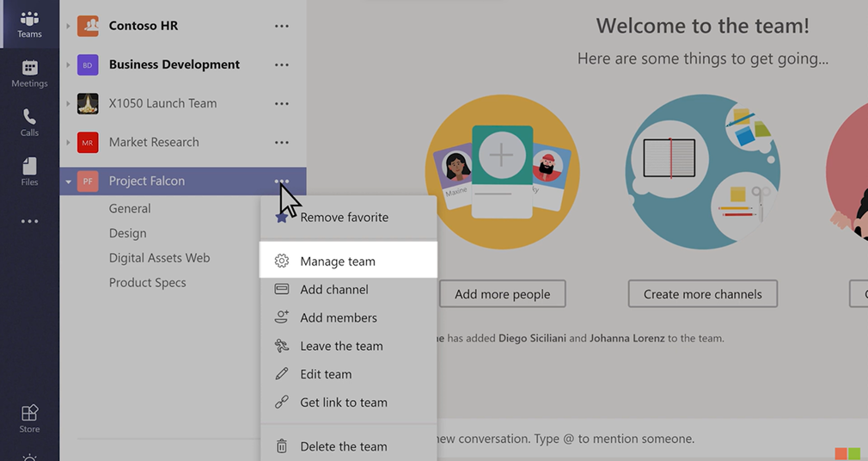Click the Add more people button

tap(503, 293)
